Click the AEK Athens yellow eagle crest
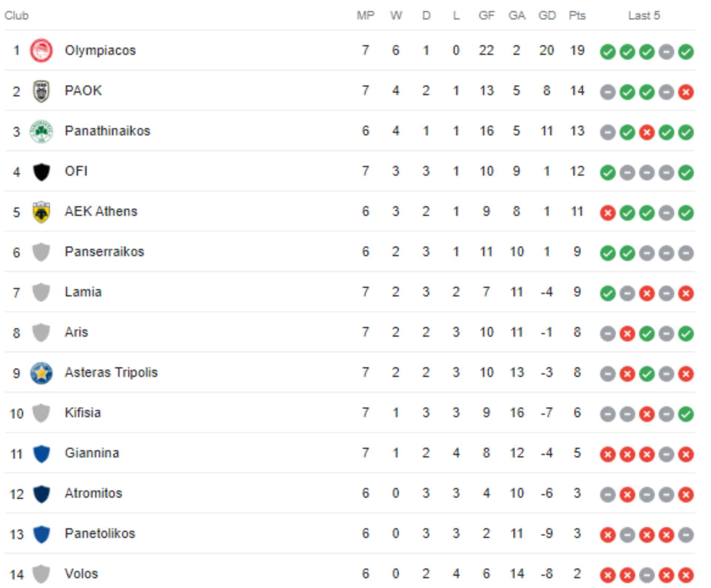Image resolution: width=711 pixels, height=588 pixels. click(41, 212)
